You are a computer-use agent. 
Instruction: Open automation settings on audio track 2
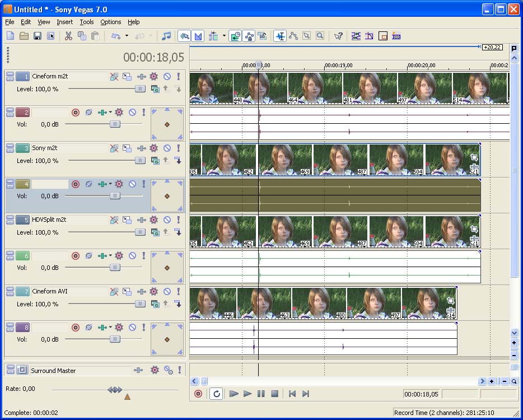[119, 113]
